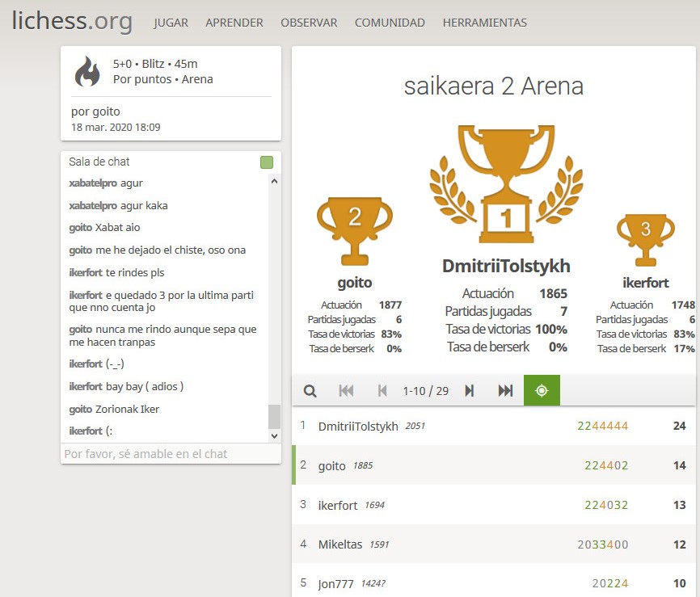Click the chat message input field
The width and height of the screenshot is (700, 597).
(x=171, y=454)
